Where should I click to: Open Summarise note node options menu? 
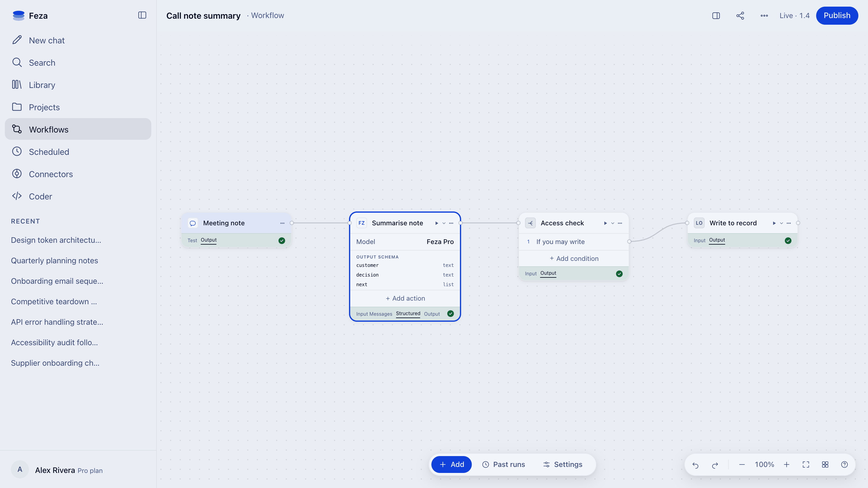pos(451,223)
